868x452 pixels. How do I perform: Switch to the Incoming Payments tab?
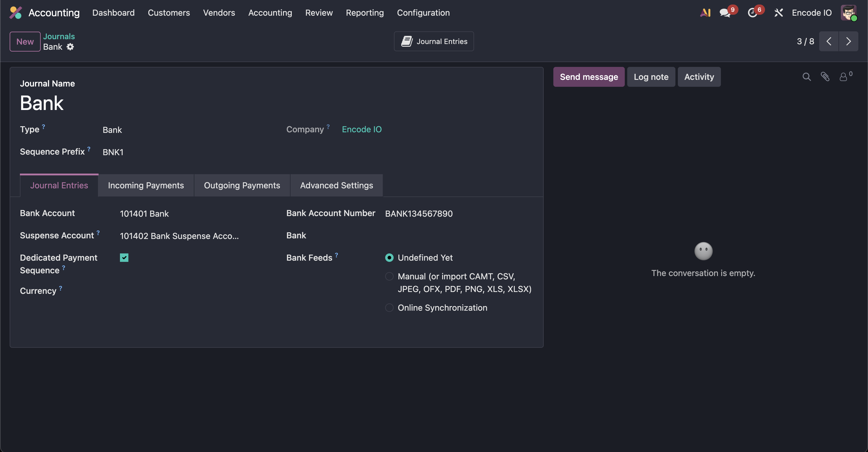point(146,185)
